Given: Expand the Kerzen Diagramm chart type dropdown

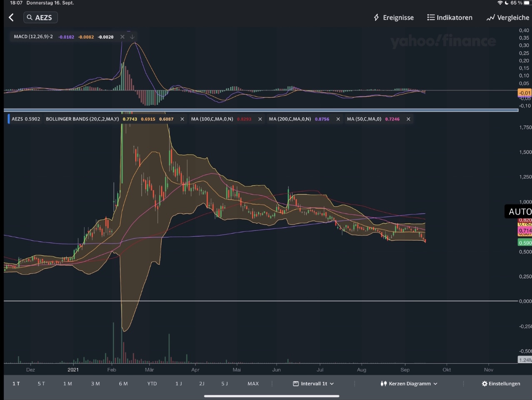Looking at the screenshot, I should point(409,384).
